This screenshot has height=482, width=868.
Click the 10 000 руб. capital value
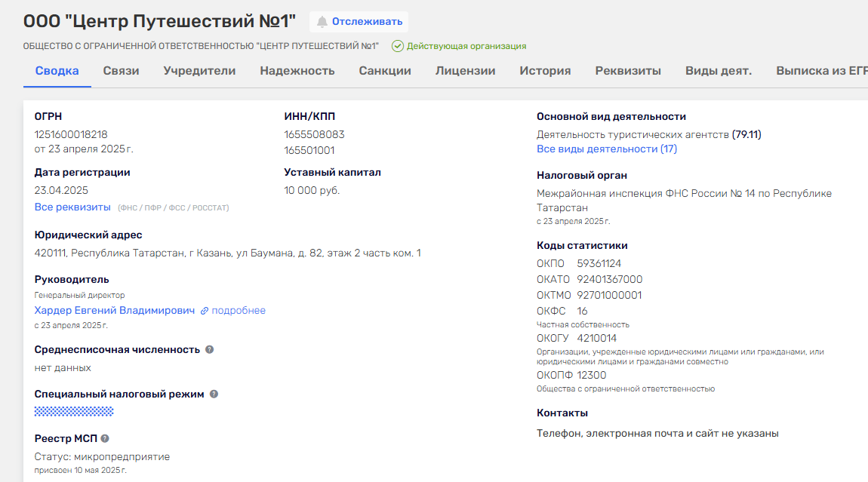pos(312,190)
